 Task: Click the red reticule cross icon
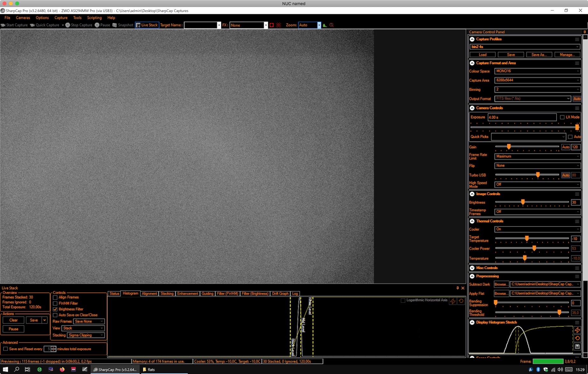coord(279,25)
